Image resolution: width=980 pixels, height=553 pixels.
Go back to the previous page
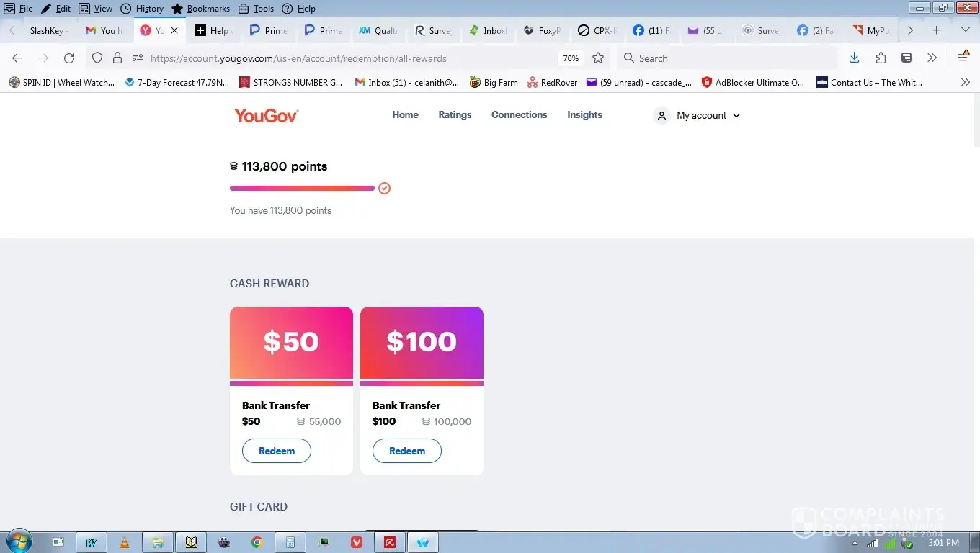[17, 58]
